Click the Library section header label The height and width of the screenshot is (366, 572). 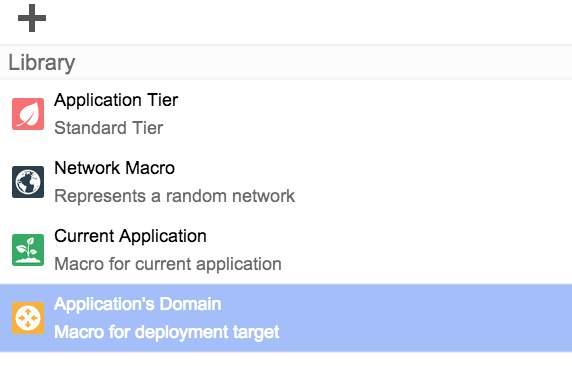click(42, 63)
